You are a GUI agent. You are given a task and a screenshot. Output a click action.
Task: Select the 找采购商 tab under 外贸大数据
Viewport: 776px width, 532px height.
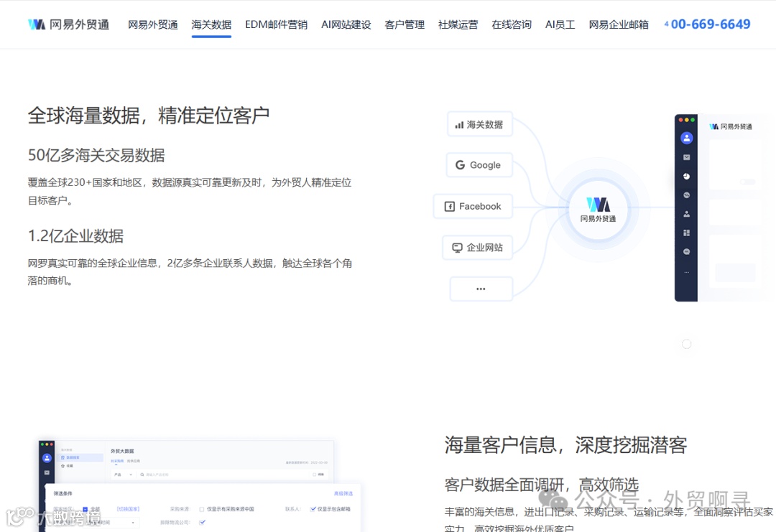pos(117,461)
